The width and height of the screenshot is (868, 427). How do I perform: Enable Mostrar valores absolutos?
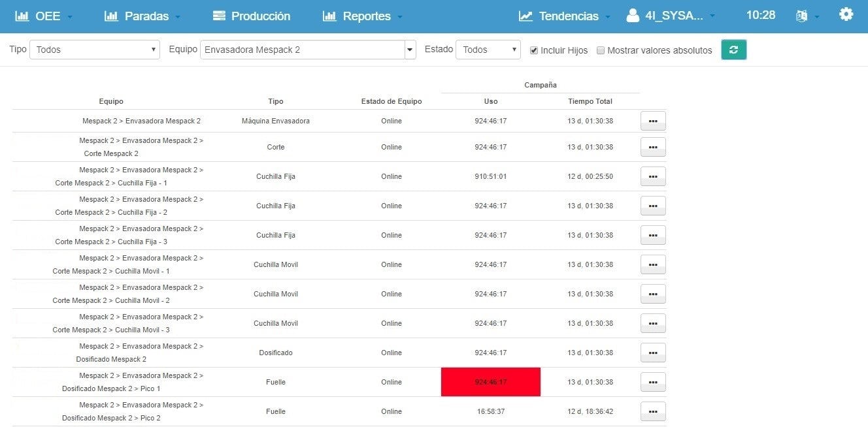(600, 50)
